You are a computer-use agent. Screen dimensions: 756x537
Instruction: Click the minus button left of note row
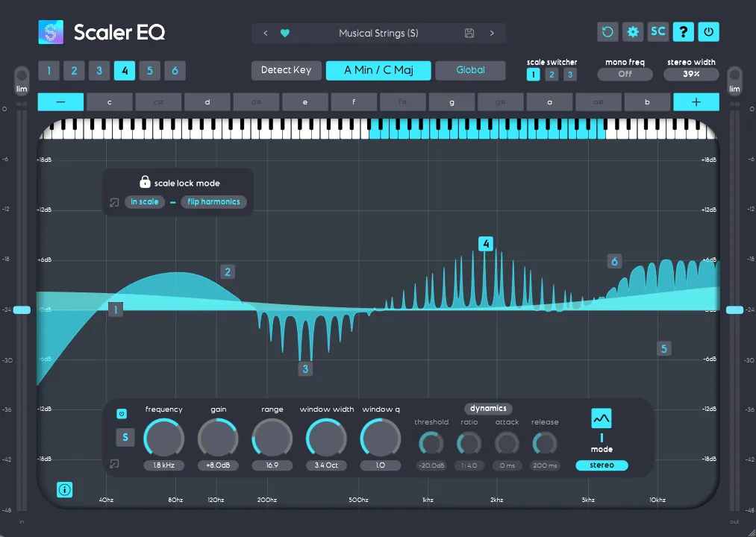point(60,102)
